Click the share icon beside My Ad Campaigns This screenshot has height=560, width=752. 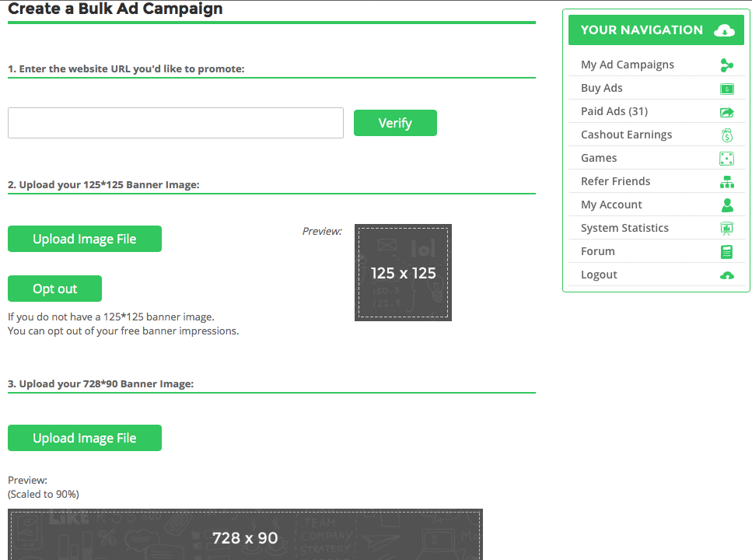(726, 65)
